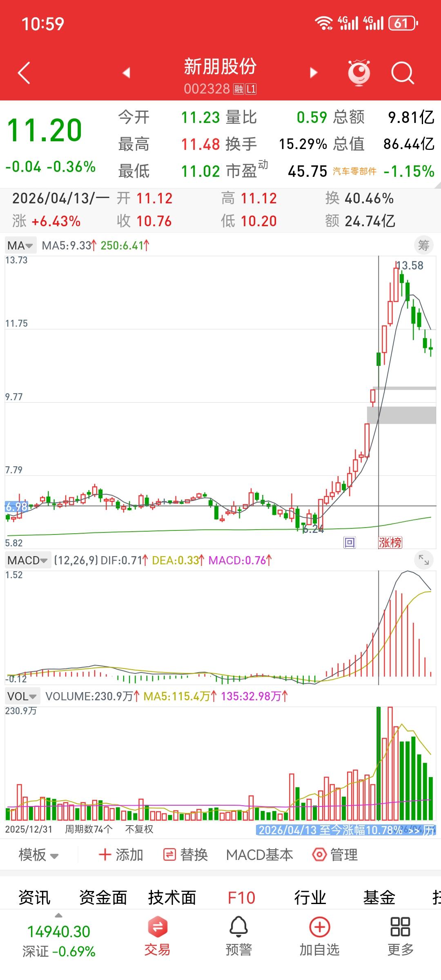Expand MACD chart with fullscreen arrows icon
The image size is (441, 980).
[423, 560]
